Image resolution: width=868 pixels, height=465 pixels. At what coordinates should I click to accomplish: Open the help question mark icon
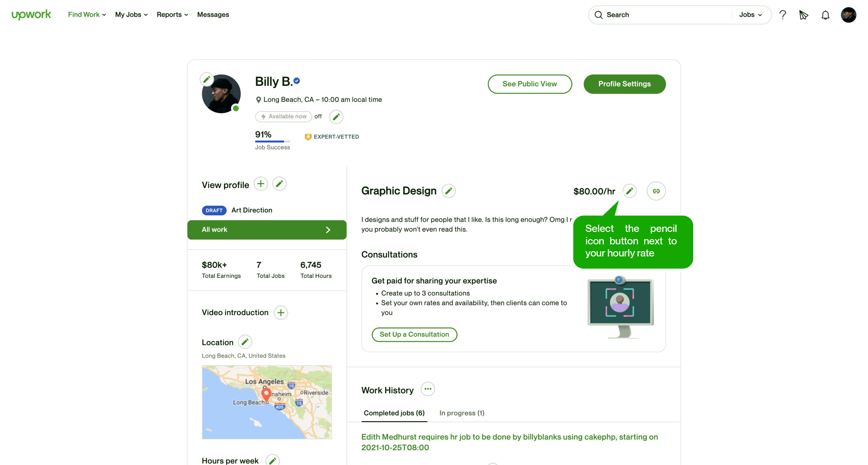[x=783, y=15]
